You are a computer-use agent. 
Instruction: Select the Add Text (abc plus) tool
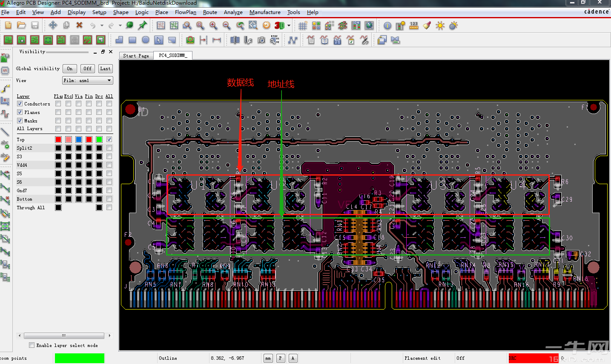pos(5,145)
